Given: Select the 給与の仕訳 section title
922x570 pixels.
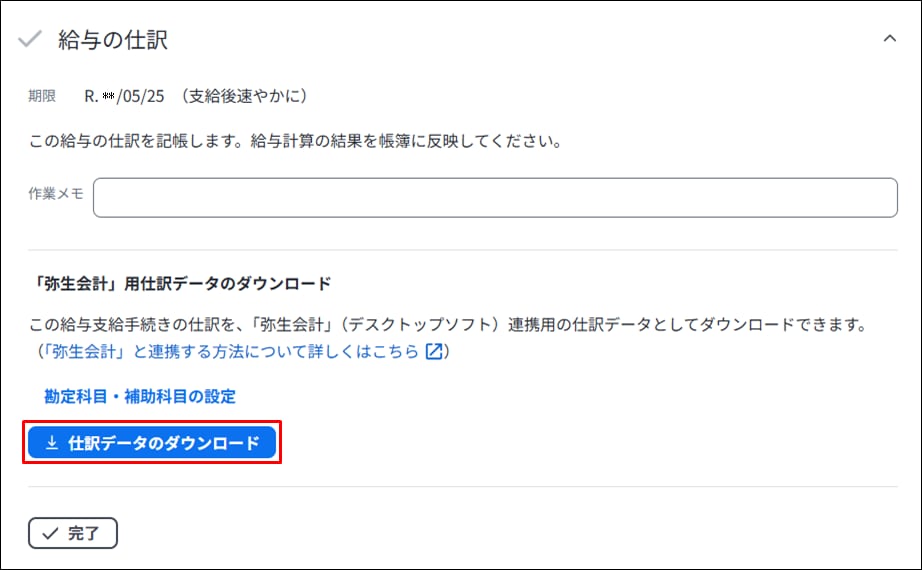Looking at the screenshot, I should click(113, 40).
